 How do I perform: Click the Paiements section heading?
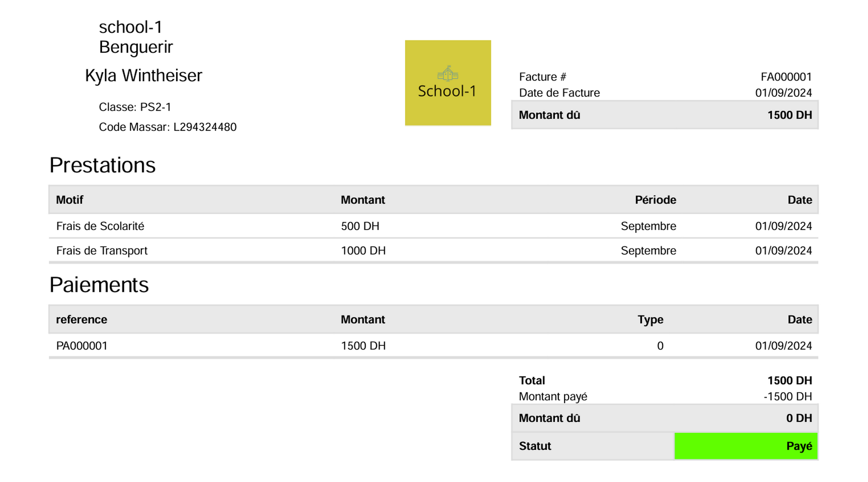(x=99, y=285)
